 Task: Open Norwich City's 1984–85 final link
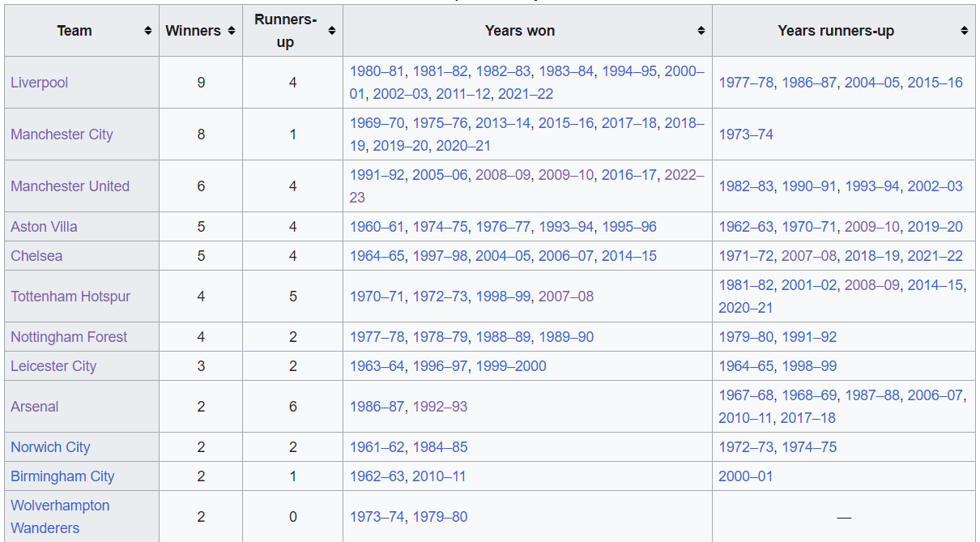coord(440,447)
